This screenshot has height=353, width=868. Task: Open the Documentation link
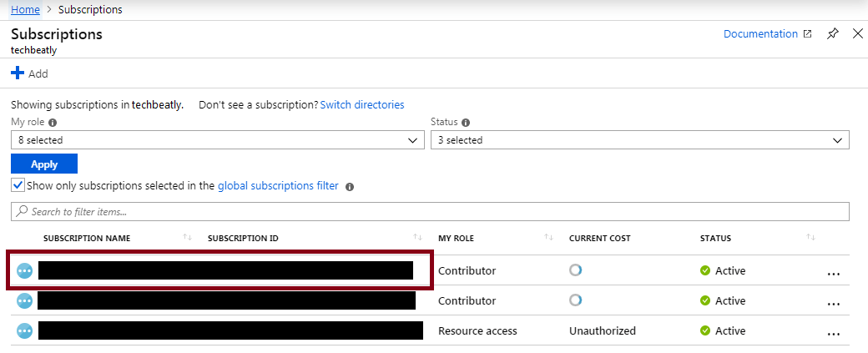[x=766, y=34]
